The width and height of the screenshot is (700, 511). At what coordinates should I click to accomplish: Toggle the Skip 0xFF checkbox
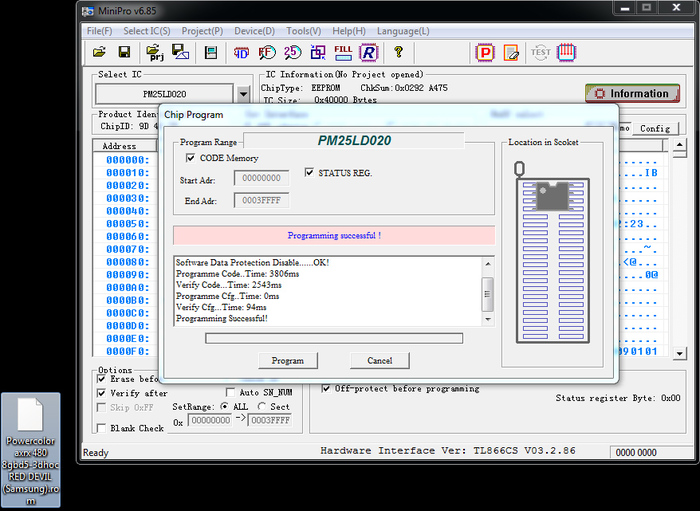101,407
